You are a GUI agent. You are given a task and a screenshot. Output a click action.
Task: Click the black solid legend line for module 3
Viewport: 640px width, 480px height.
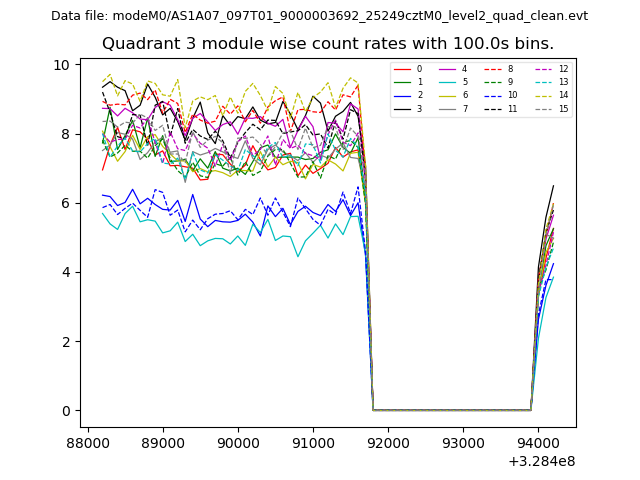tap(402, 108)
